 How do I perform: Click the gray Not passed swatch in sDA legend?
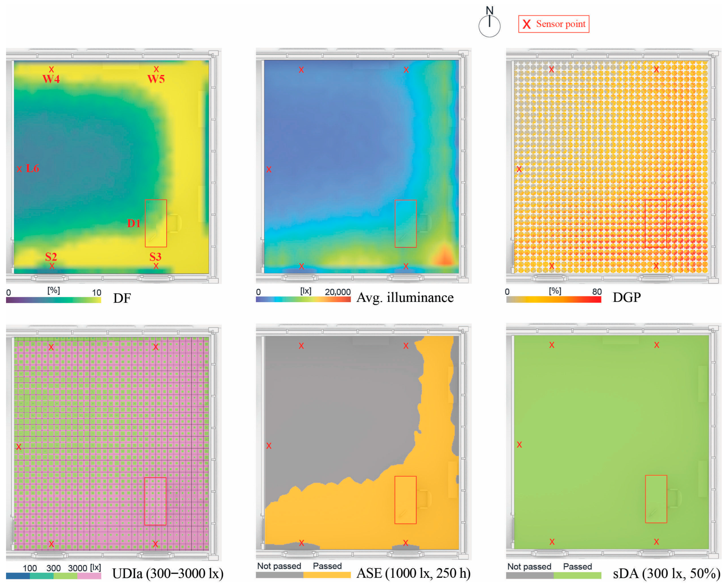pyautogui.click(x=529, y=575)
